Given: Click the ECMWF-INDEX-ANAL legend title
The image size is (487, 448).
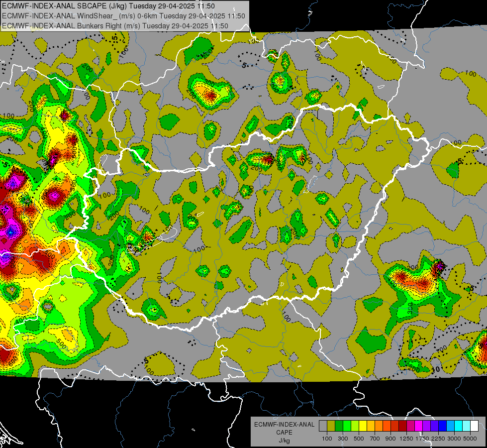Looking at the screenshot, I should 285,425.
